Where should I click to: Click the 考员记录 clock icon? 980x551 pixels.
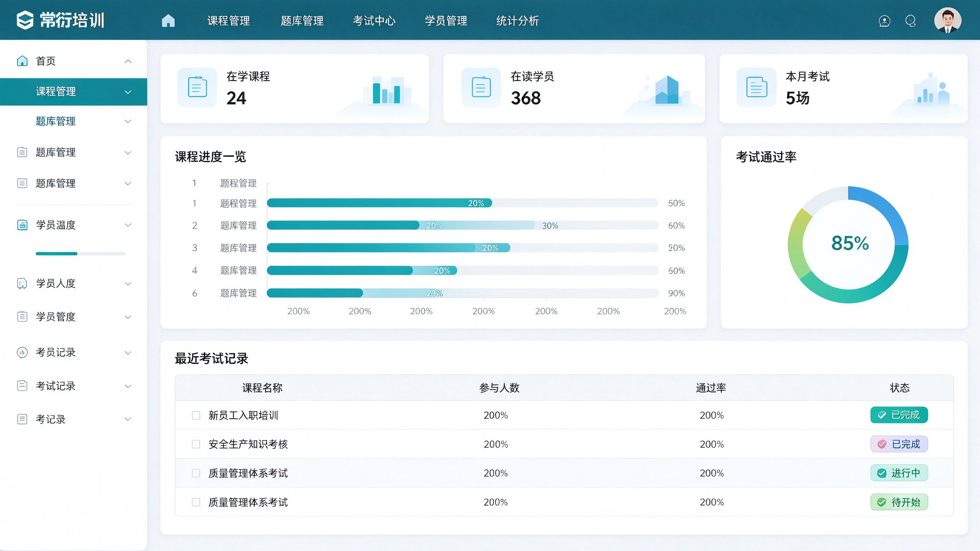click(23, 353)
